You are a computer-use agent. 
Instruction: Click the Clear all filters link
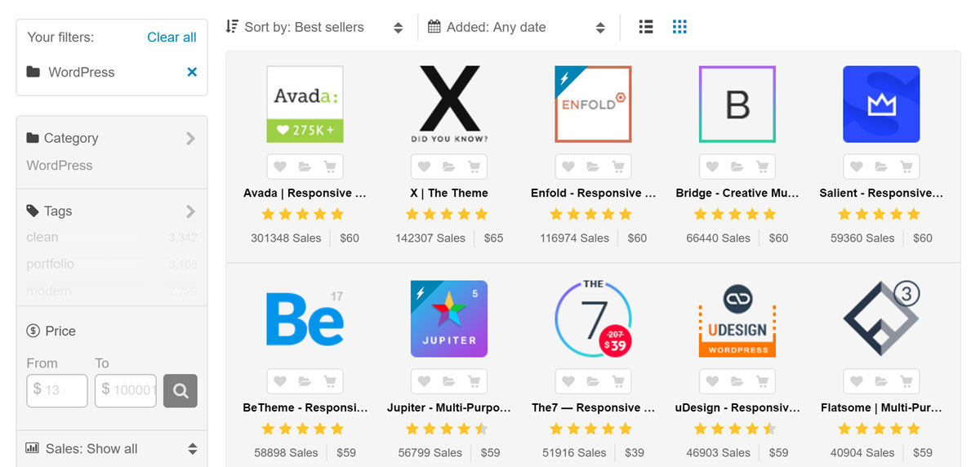click(171, 37)
